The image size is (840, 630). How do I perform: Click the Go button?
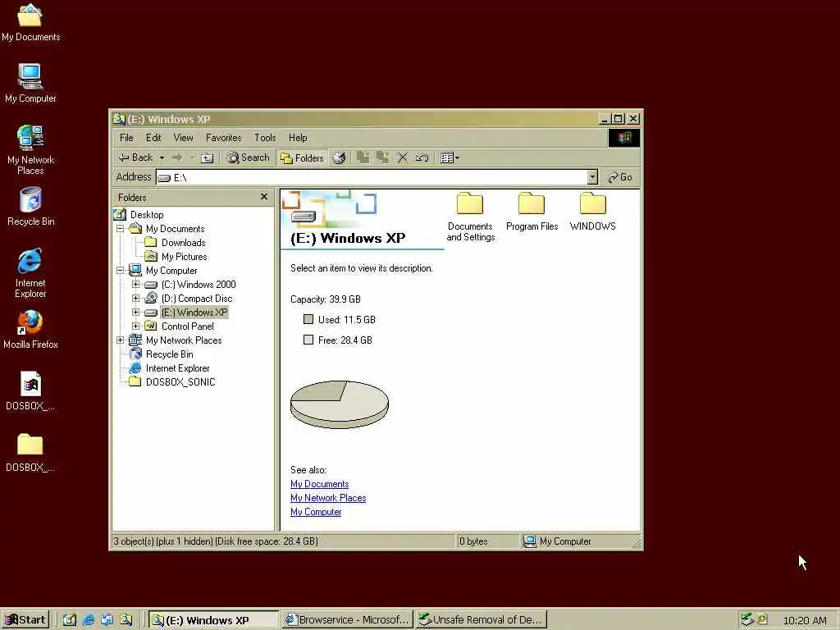620,177
